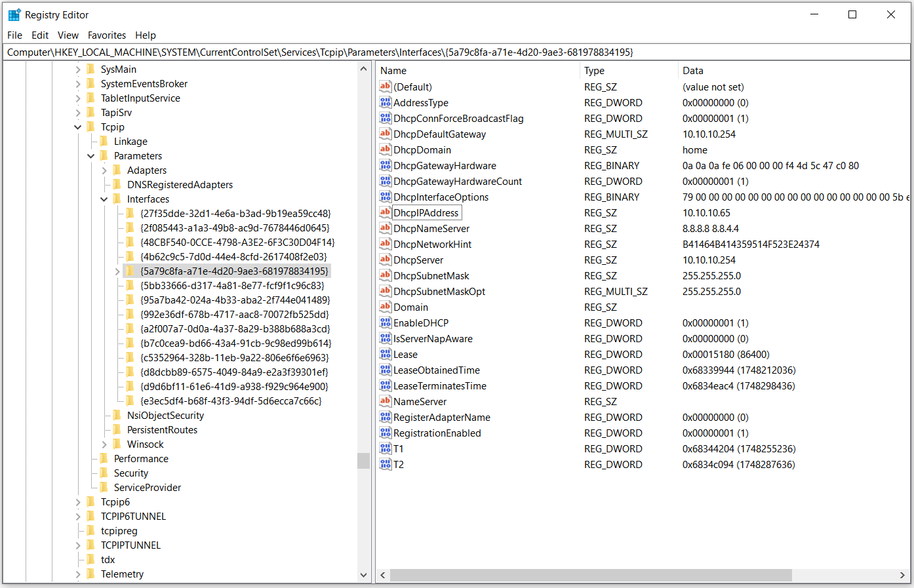Select the DhcpIPAddress value
This screenshot has height=588, width=914.
(426, 212)
